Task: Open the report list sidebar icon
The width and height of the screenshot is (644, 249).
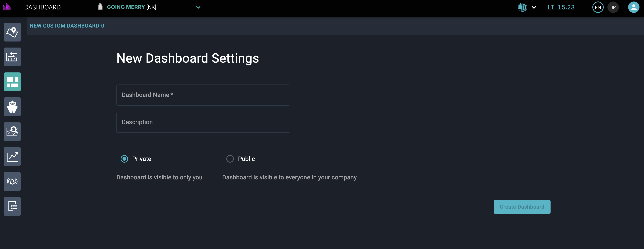Action: [x=12, y=206]
